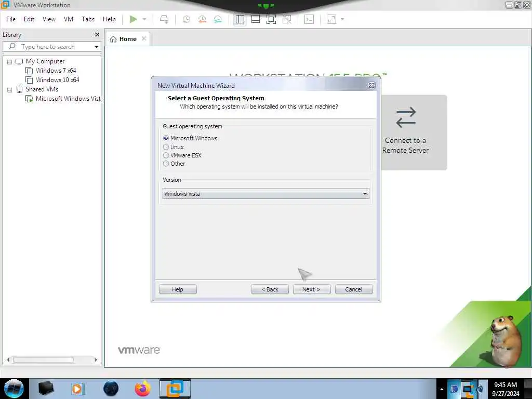This screenshot has height=399, width=532.
Task: Click the library horizontal scrollbar thumb
Action: pyautogui.click(x=43, y=360)
